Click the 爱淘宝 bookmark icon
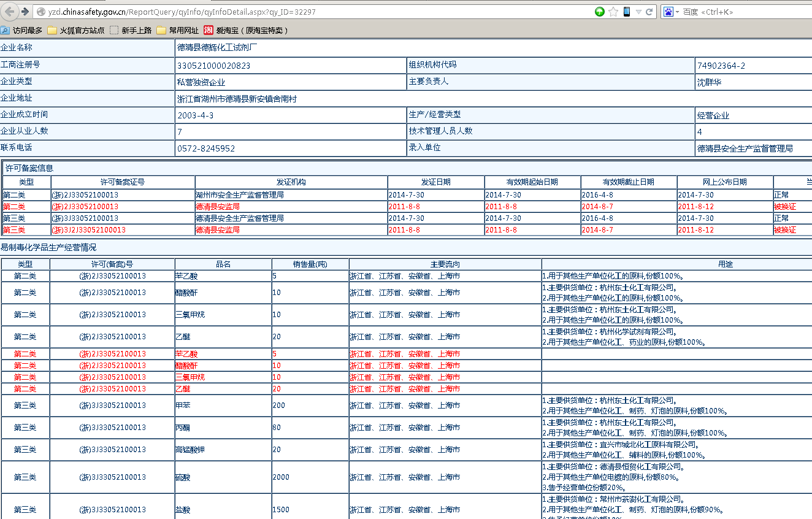 209,30
